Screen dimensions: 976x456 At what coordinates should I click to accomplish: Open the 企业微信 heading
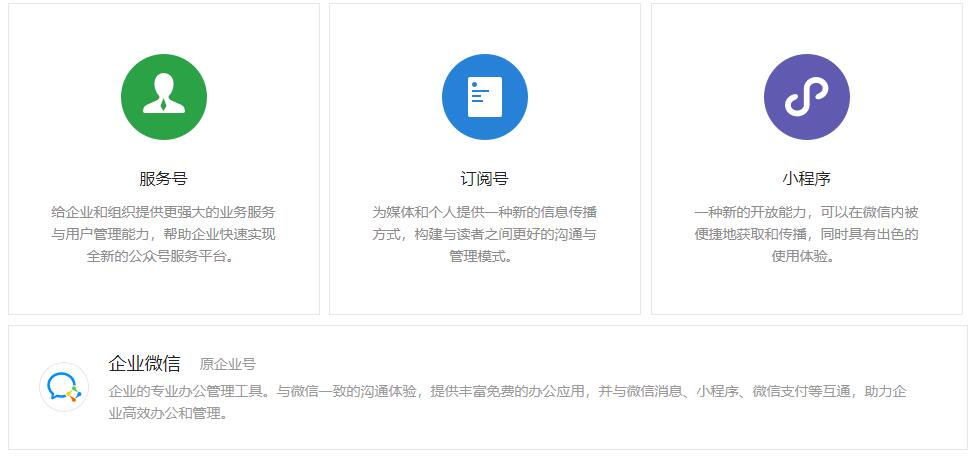144,363
